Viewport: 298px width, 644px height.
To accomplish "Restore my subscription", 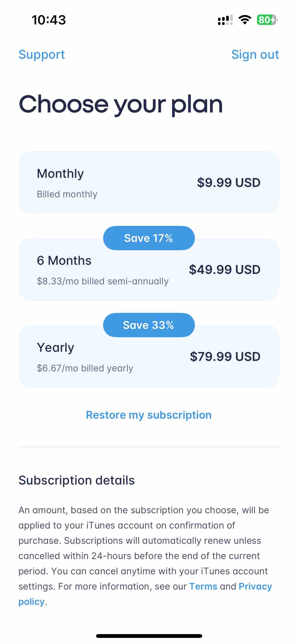I will (149, 415).
